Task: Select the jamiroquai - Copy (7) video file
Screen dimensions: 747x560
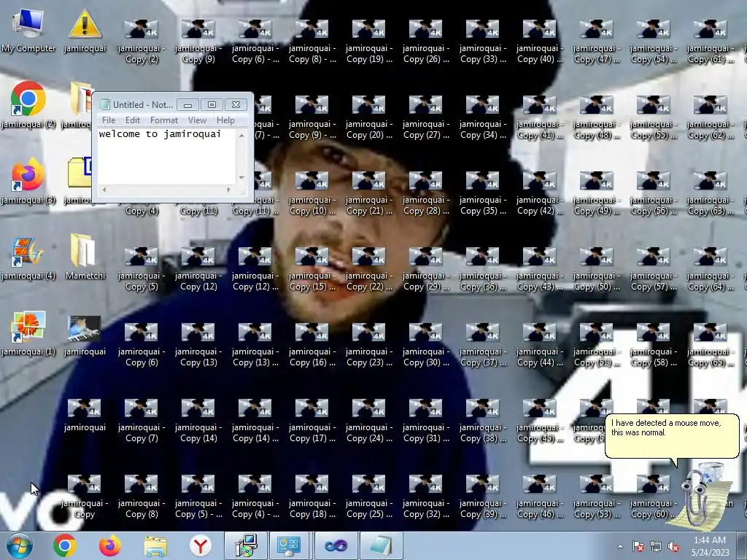Action: point(142,421)
